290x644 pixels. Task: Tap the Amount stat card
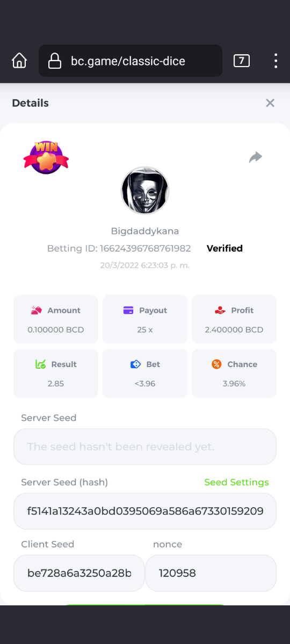(56, 319)
